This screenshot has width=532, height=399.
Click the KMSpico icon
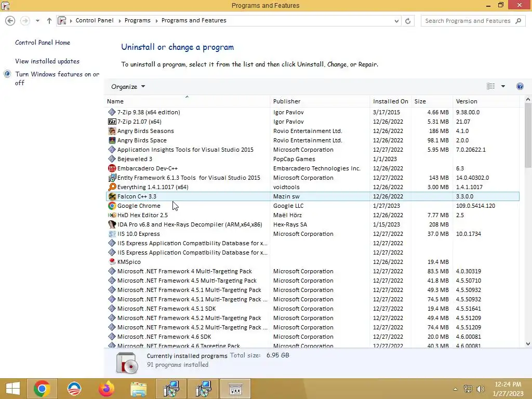click(112, 262)
